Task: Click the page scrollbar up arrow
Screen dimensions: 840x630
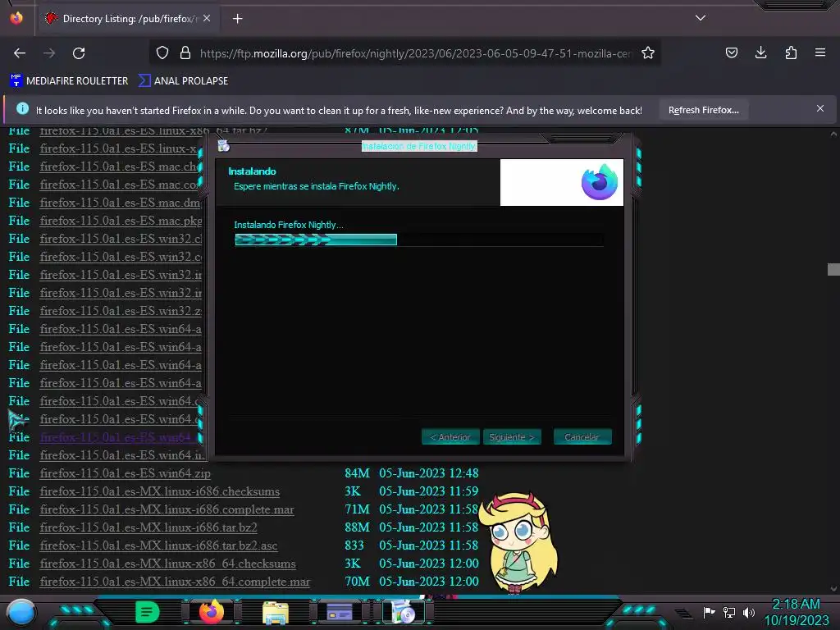Action: (833, 134)
